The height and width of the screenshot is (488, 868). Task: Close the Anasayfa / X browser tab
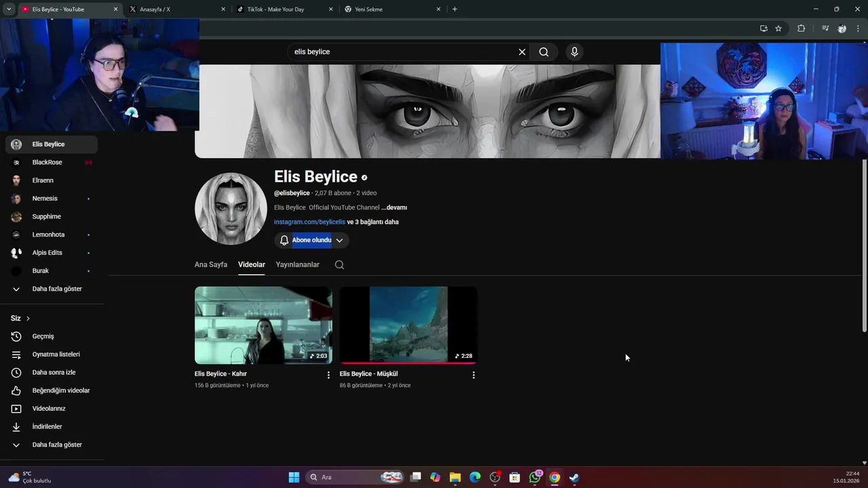(223, 9)
